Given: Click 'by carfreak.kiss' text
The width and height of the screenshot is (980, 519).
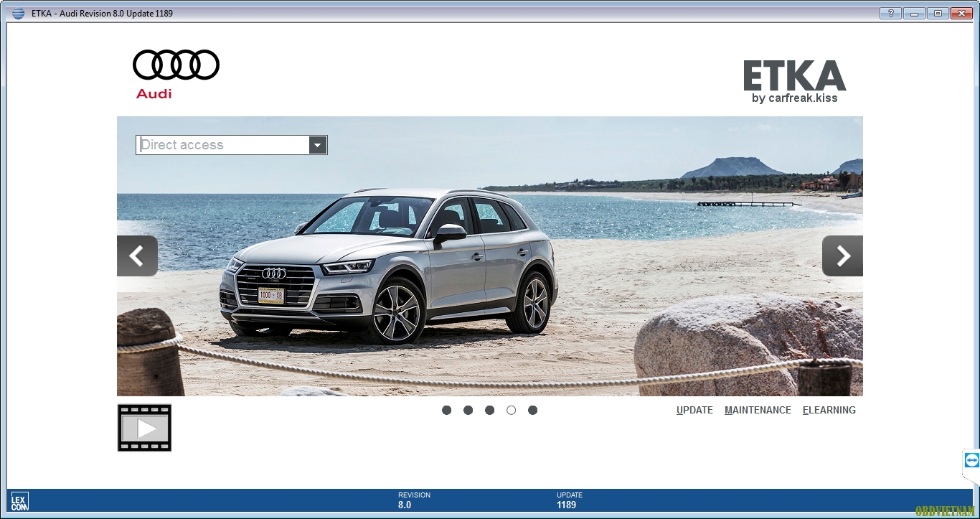Looking at the screenshot, I should 794,98.
